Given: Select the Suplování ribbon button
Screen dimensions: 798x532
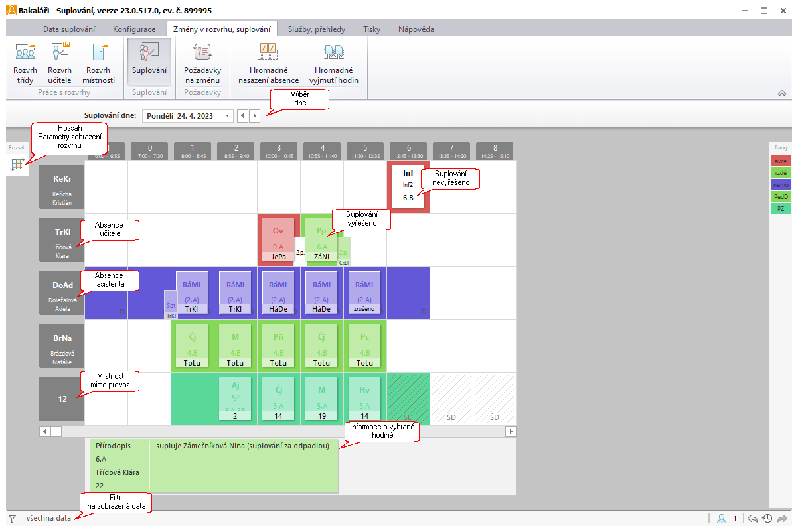Looking at the screenshot, I should (x=149, y=62).
